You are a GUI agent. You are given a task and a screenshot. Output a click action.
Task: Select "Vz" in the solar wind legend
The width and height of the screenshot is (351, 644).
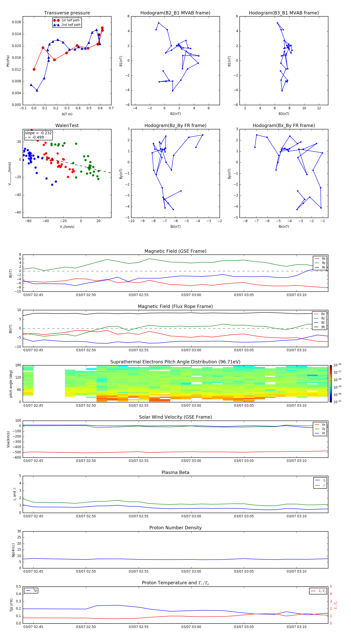320,433
